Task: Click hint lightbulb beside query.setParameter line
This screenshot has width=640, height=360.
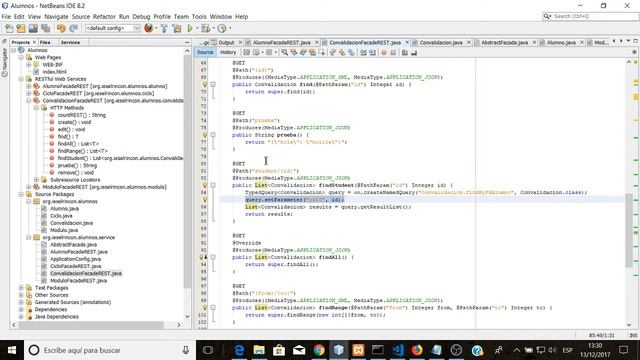Action: (x=205, y=200)
